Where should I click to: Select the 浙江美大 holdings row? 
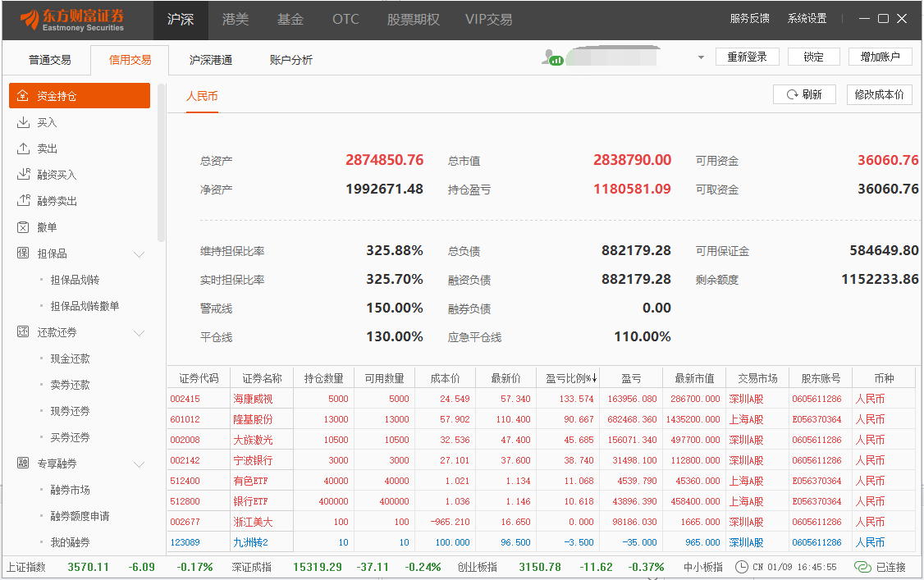click(541, 522)
